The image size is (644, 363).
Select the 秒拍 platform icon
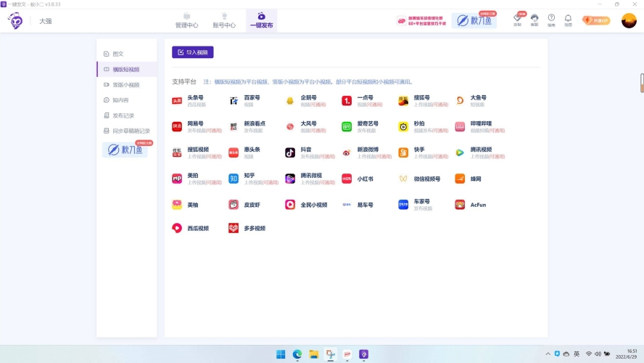(x=403, y=126)
